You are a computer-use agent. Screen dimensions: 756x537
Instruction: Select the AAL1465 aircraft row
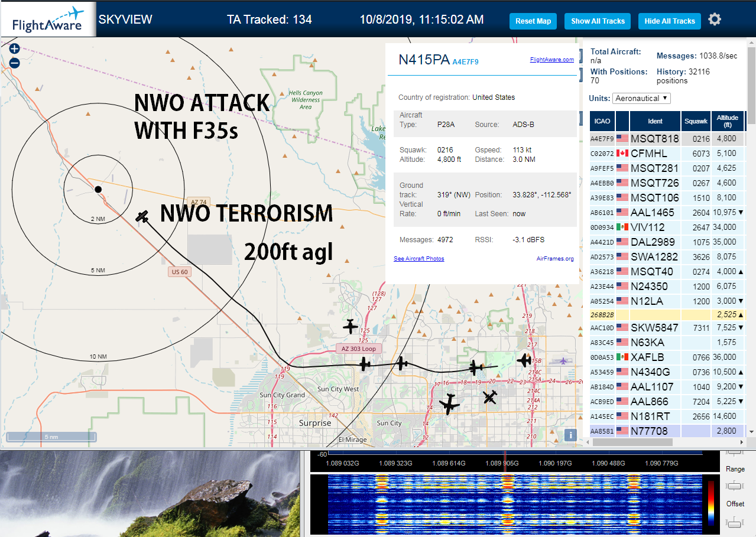[x=667, y=212]
